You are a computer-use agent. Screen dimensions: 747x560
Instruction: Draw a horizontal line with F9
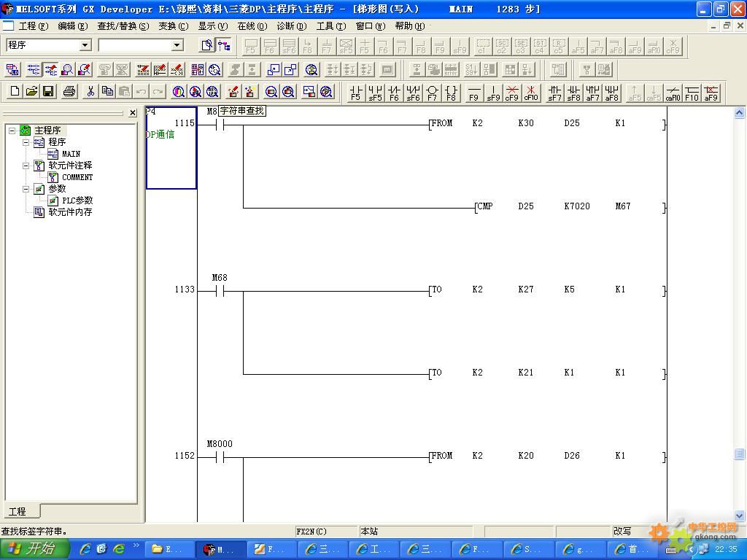pos(474,93)
